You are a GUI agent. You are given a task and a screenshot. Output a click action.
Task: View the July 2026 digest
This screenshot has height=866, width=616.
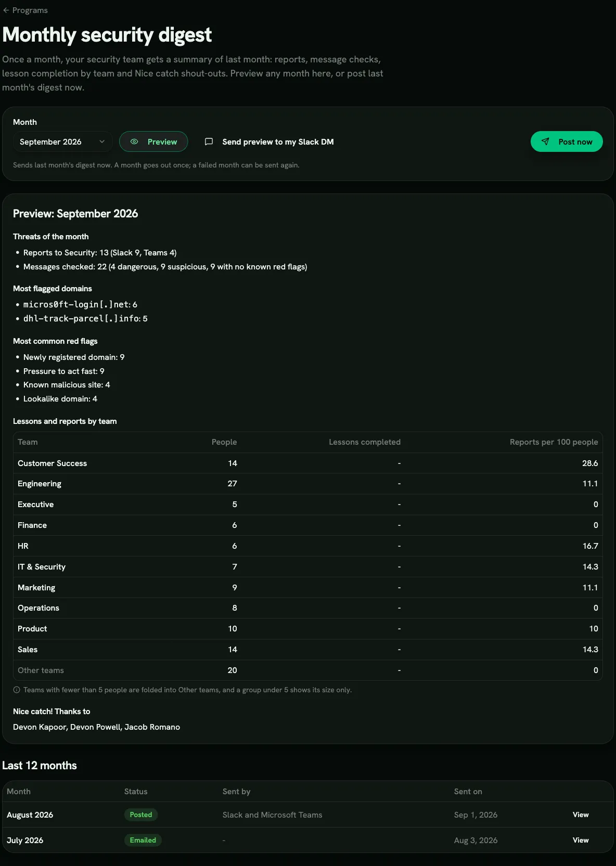(x=581, y=840)
